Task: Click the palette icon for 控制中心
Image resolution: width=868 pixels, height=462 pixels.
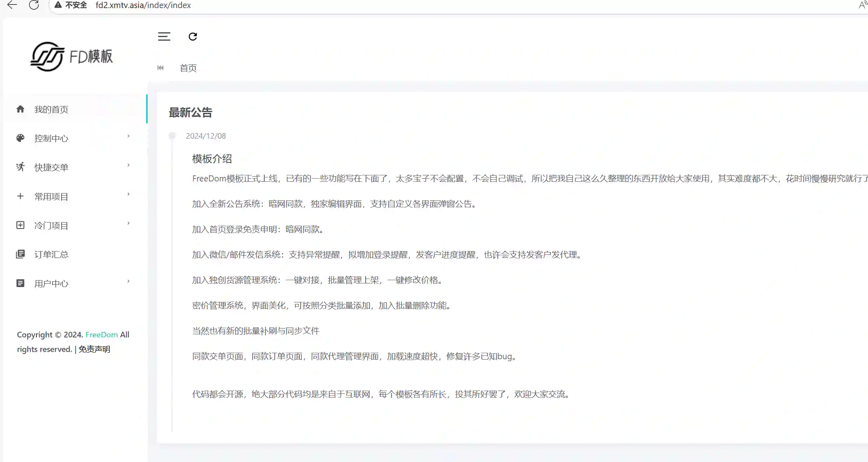Action: pos(20,138)
